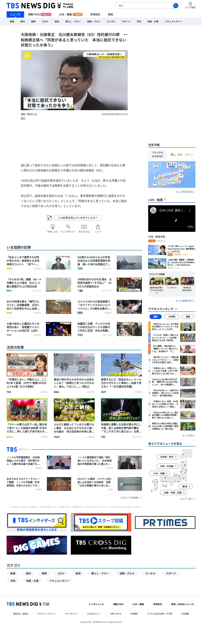Select the 24時間 ranking filter

tap(172, 316)
